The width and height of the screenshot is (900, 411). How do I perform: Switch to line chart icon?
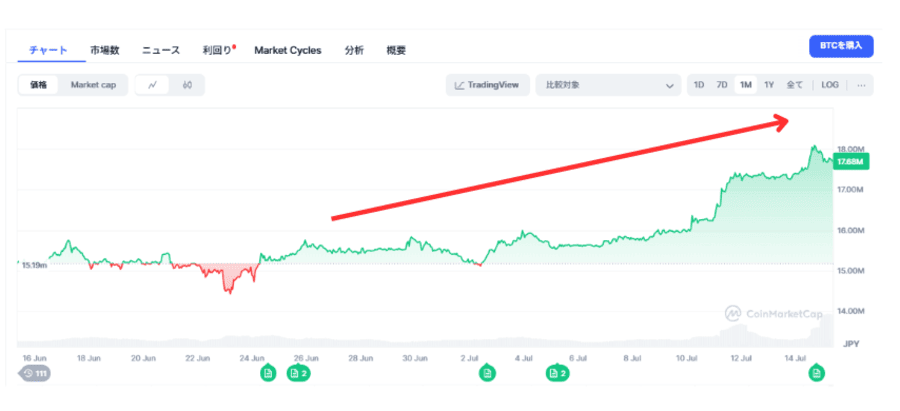click(152, 85)
